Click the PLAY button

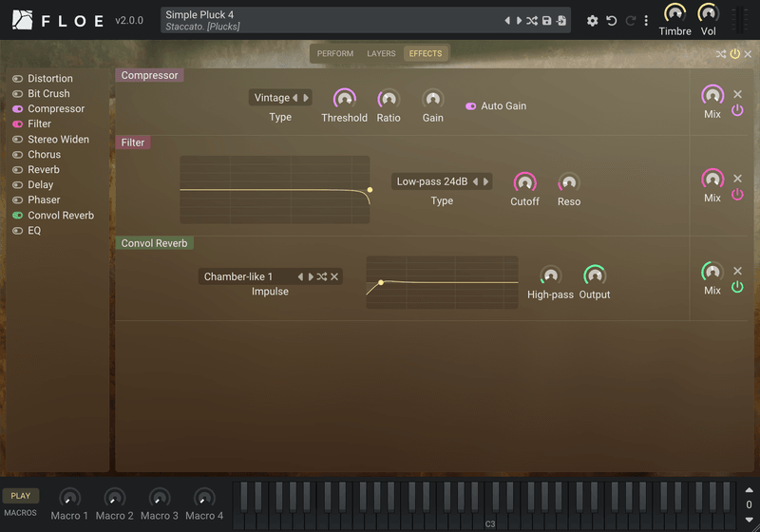(x=21, y=496)
